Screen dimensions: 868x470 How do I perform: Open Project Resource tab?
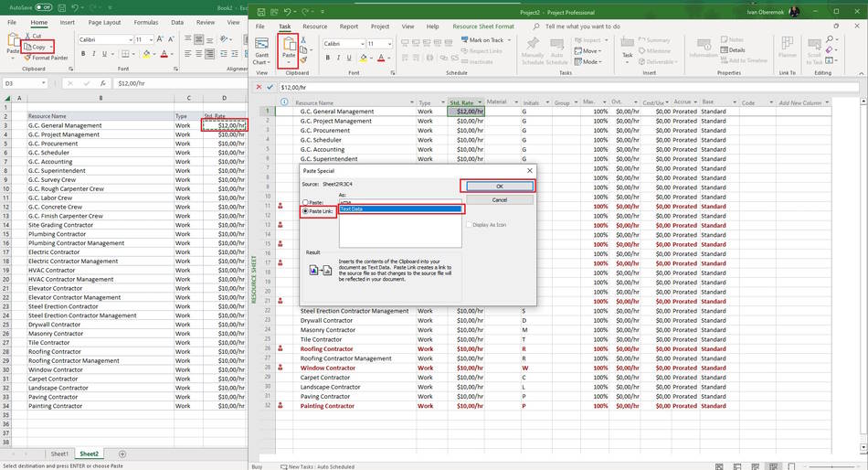pyautogui.click(x=314, y=26)
